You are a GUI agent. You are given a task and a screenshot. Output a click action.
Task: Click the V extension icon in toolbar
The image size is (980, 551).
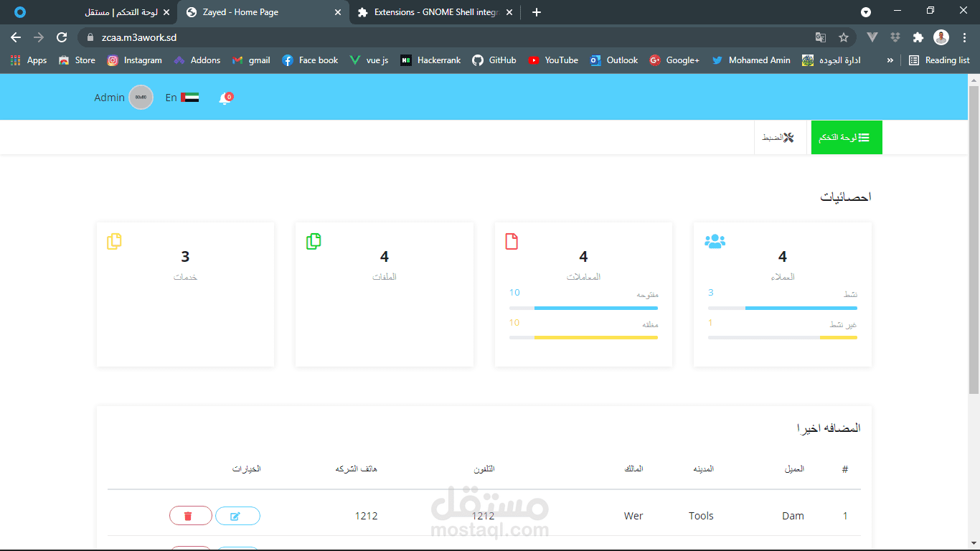point(872,37)
